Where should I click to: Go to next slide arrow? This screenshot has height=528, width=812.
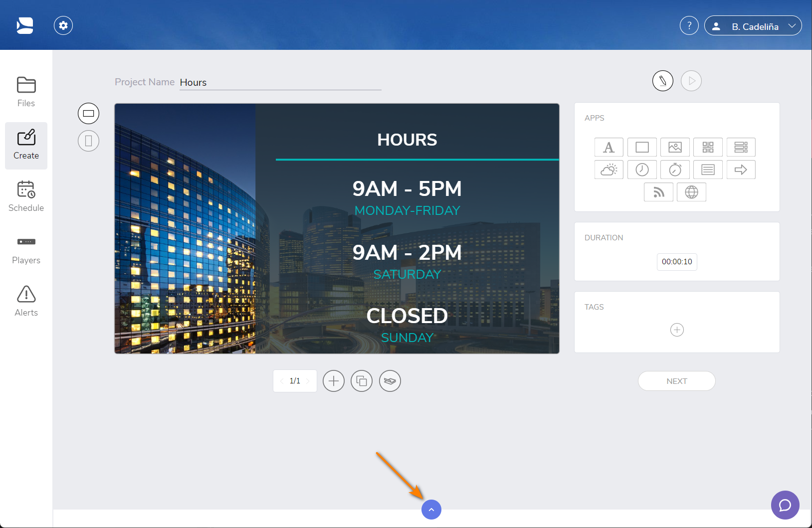click(x=308, y=381)
